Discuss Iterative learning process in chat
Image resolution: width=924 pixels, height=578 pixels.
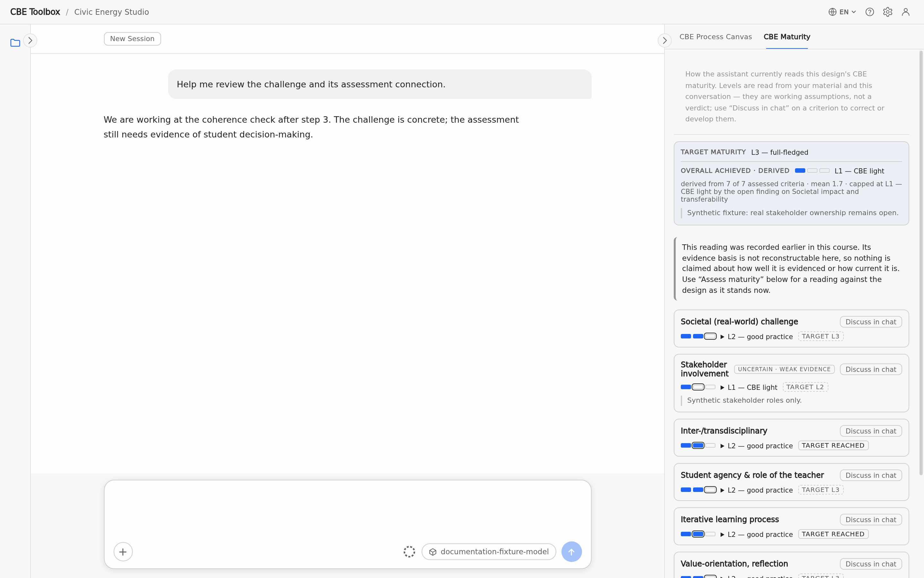coord(870,520)
